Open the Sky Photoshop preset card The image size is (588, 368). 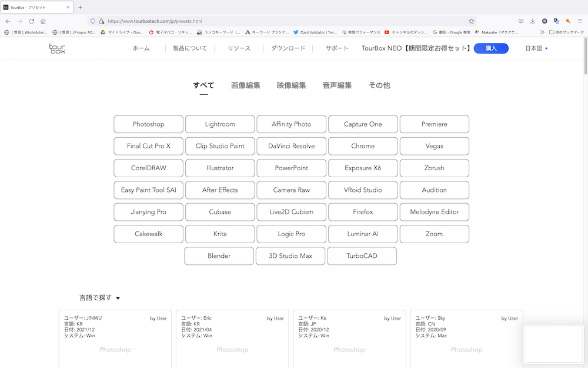(x=466, y=339)
